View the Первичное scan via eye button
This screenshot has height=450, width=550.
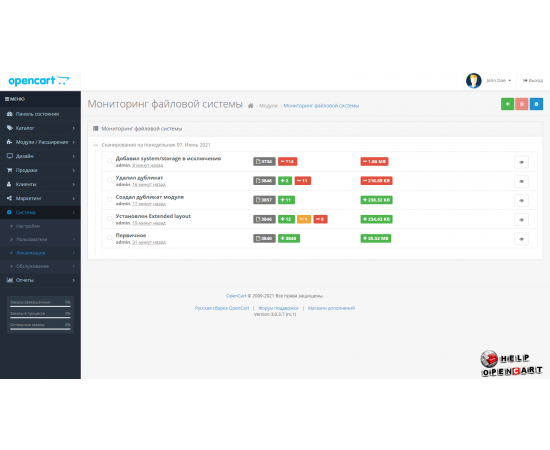coord(522,239)
